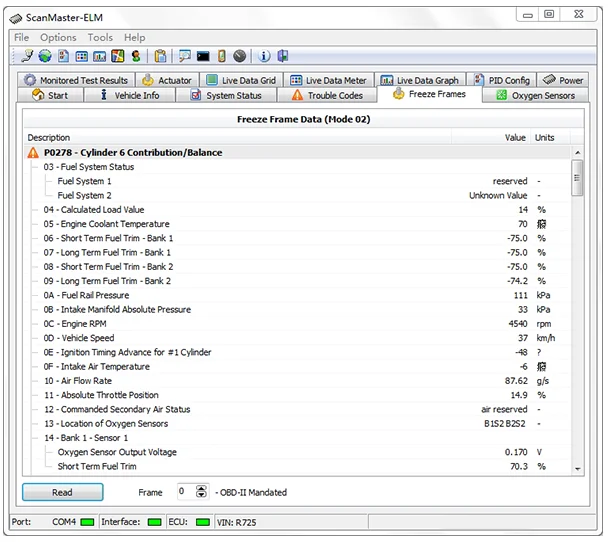
Task: Open the Options menu
Action: [58, 37]
